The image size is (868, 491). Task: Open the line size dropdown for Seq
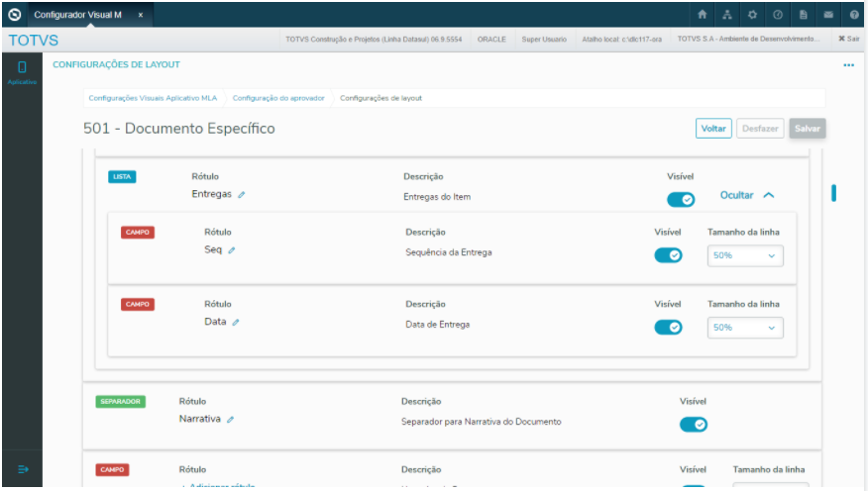click(745, 256)
